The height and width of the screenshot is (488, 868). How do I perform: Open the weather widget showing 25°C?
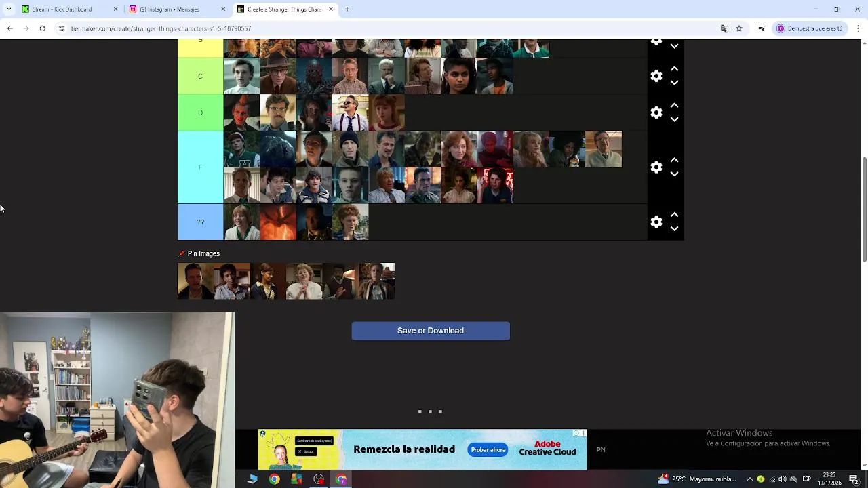click(x=697, y=479)
